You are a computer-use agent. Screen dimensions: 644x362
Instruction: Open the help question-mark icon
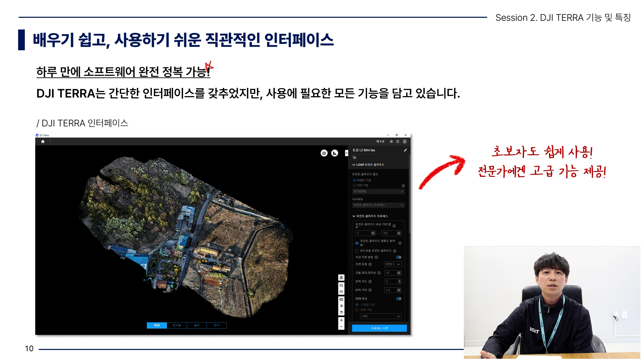point(397,141)
